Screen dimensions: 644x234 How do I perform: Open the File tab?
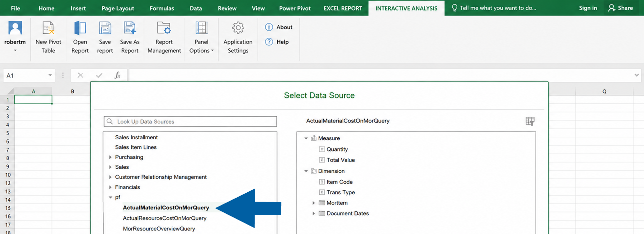click(15, 8)
